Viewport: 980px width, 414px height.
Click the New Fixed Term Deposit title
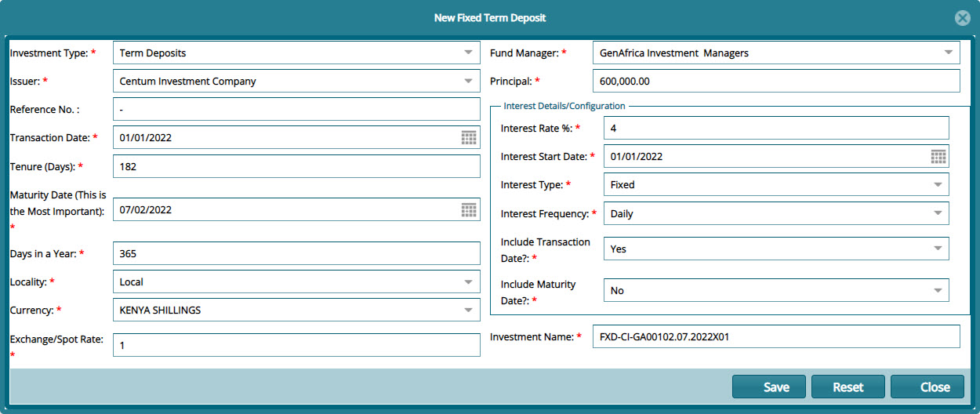coord(490,17)
